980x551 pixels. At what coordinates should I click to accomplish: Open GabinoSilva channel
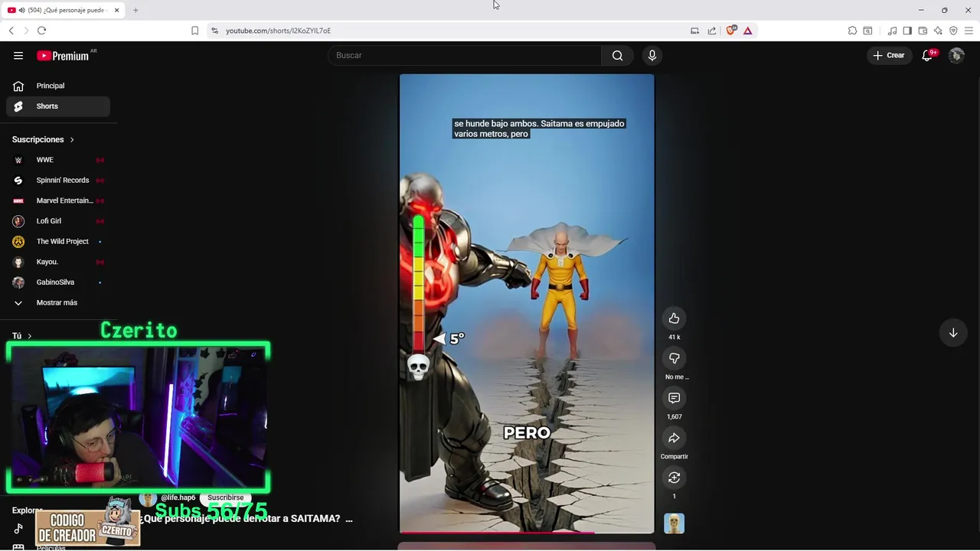58,282
